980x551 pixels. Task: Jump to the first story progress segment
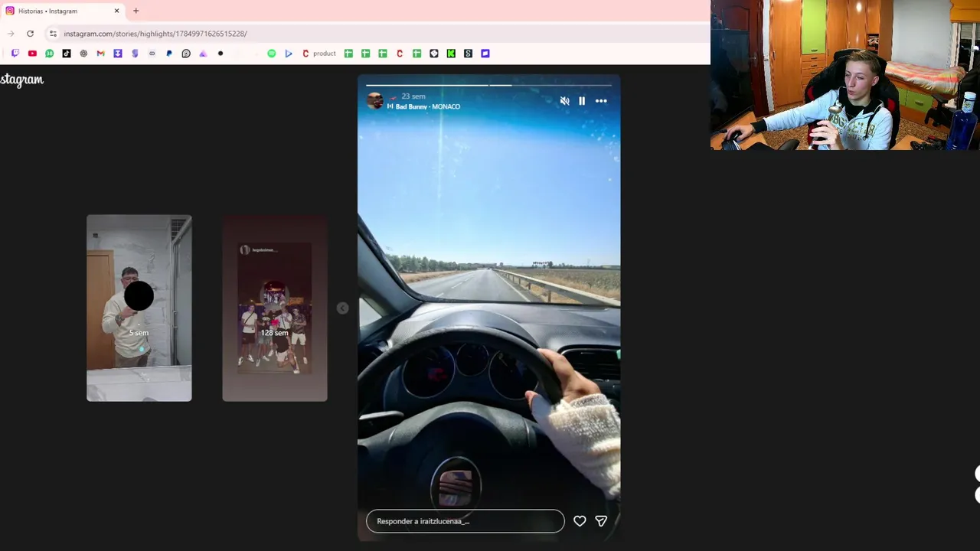427,85
